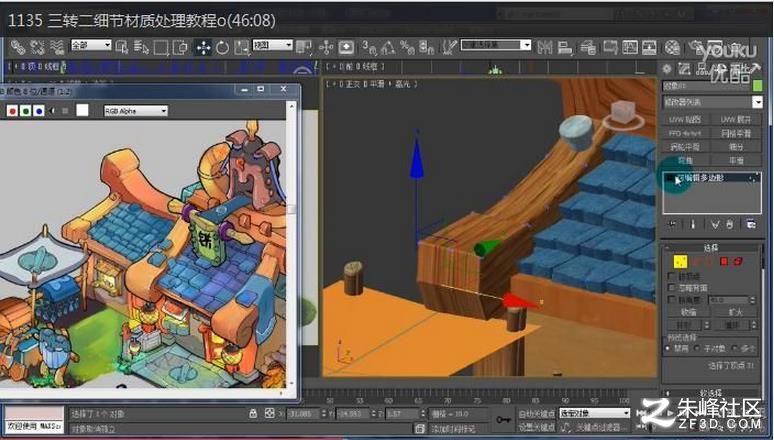
Task: Toggle Show End Result icon
Action: pyautogui.click(x=693, y=224)
